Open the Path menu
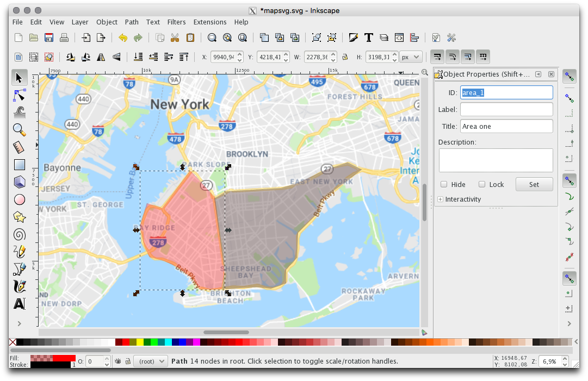This screenshot has width=588, height=381. click(x=132, y=22)
